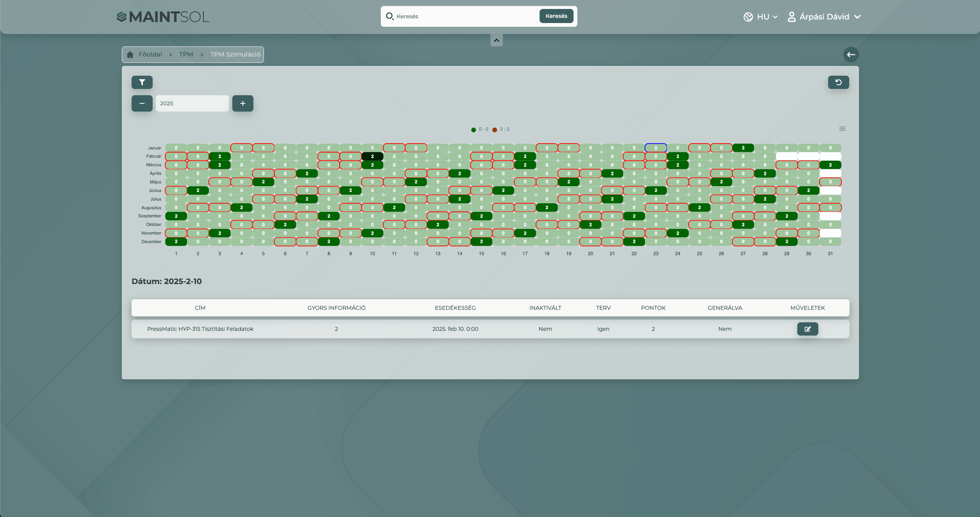Click the home icon in the breadcrumb
The width and height of the screenshot is (980, 517).
point(130,54)
